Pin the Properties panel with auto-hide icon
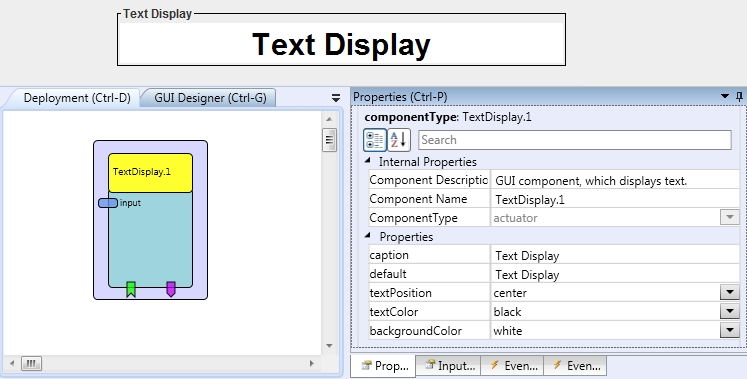The width and height of the screenshot is (747, 379). (x=739, y=96)
